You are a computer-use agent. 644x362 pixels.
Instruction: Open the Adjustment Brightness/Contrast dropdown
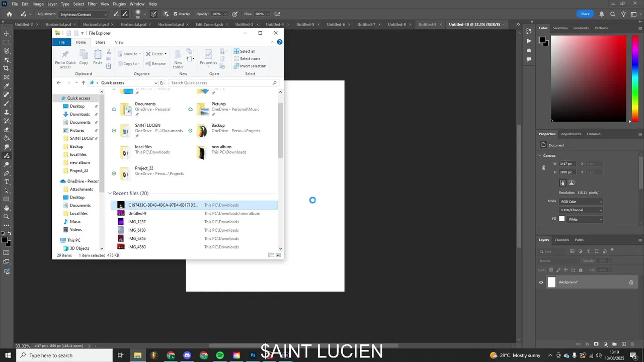(x=83, y=15)
